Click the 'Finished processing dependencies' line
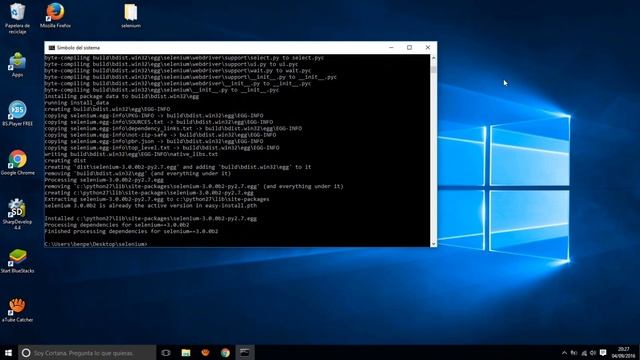 tap(131, 231)
